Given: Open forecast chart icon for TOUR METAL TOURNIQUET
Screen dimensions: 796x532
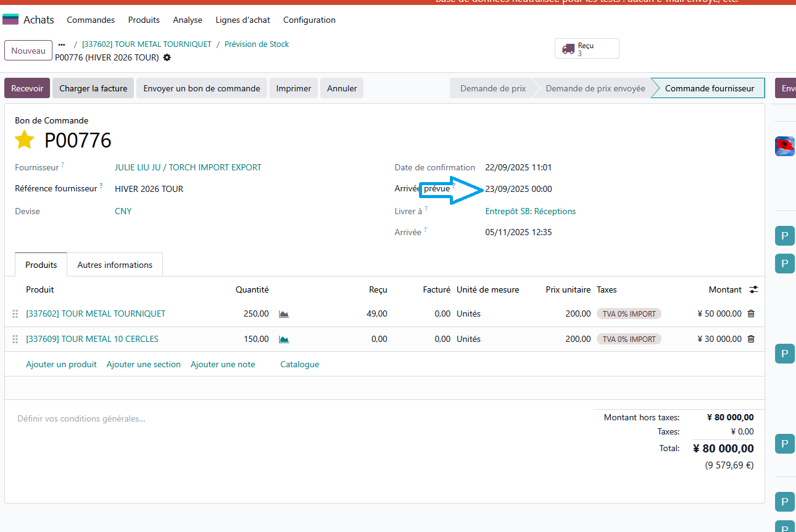Looking at the screenshot, I should 284,314.
